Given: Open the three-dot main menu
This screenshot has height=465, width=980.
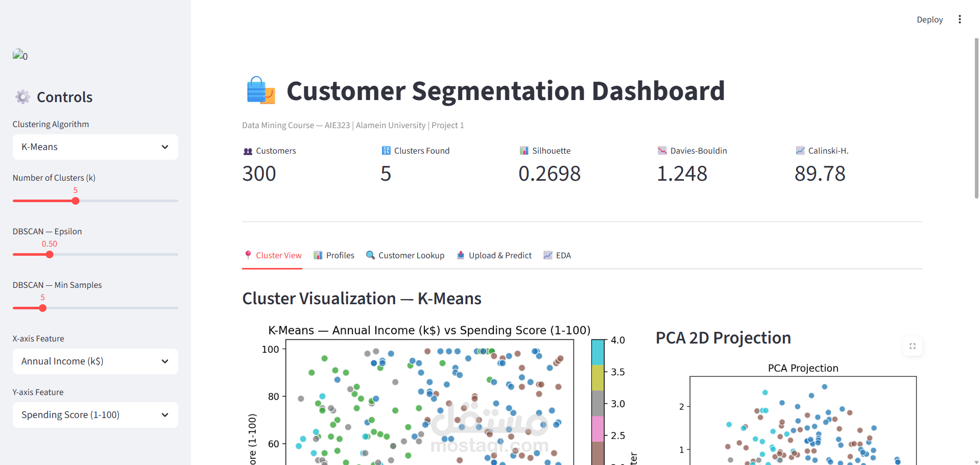Looking at the screenshot, I should (x=960, y=19).
